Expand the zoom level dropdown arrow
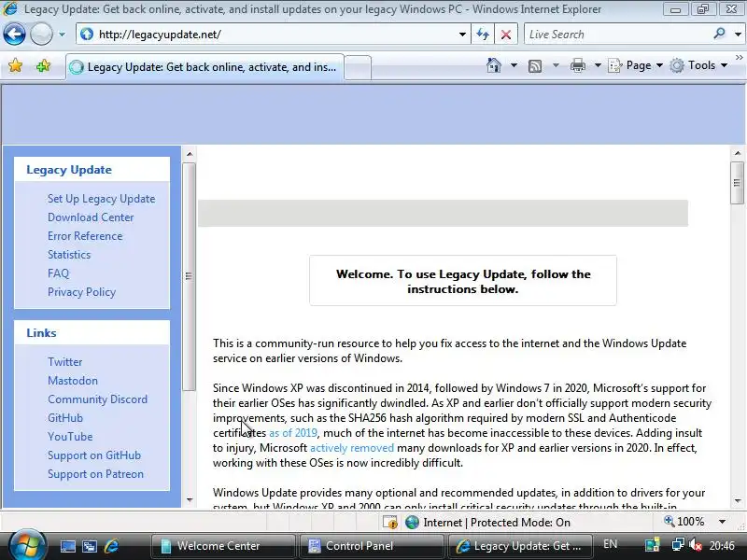 point(722,522)
